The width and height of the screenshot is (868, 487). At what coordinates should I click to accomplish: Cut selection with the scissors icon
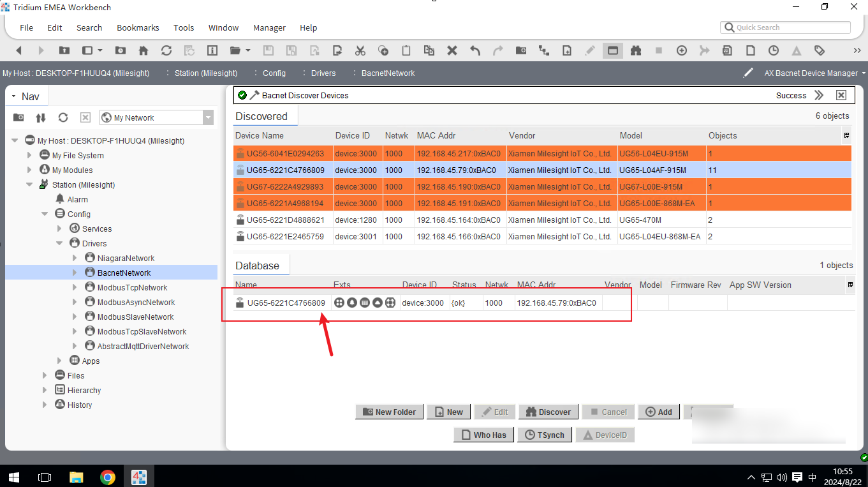pos(360,50)
